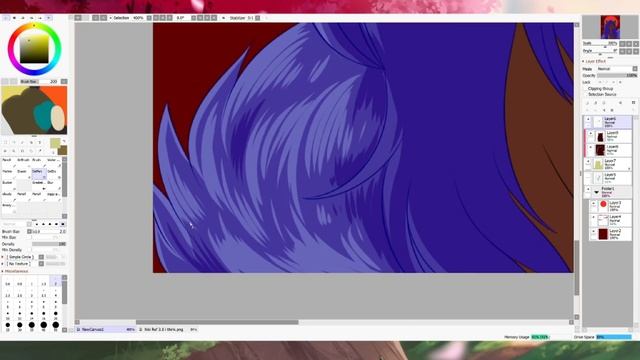
Task: Open the Stabilizer dropdown
Action: (x=258, y=18)
